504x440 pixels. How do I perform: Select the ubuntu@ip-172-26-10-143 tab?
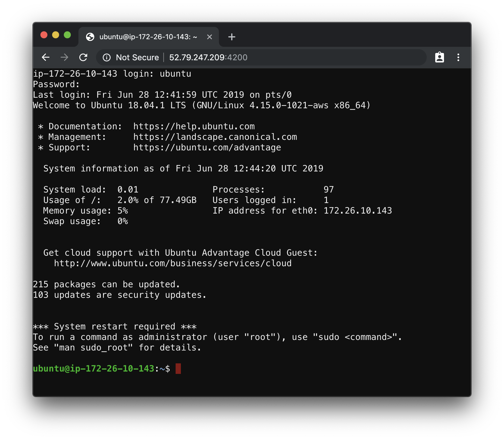[x=149, y=37]
